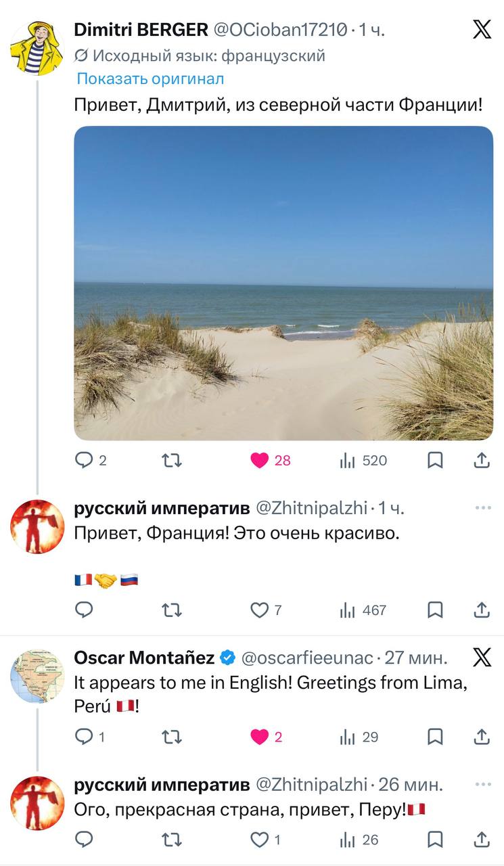Repost the 'Привет, Франция!' reply
Image resolution: width=504 pixels, height=866 pixels.
[x=172, y=610]
